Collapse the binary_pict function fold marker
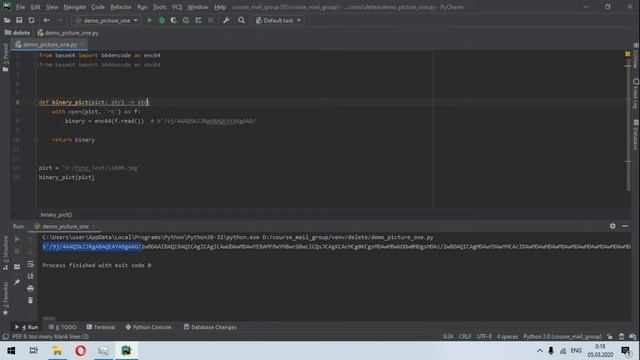 point(36,102)
